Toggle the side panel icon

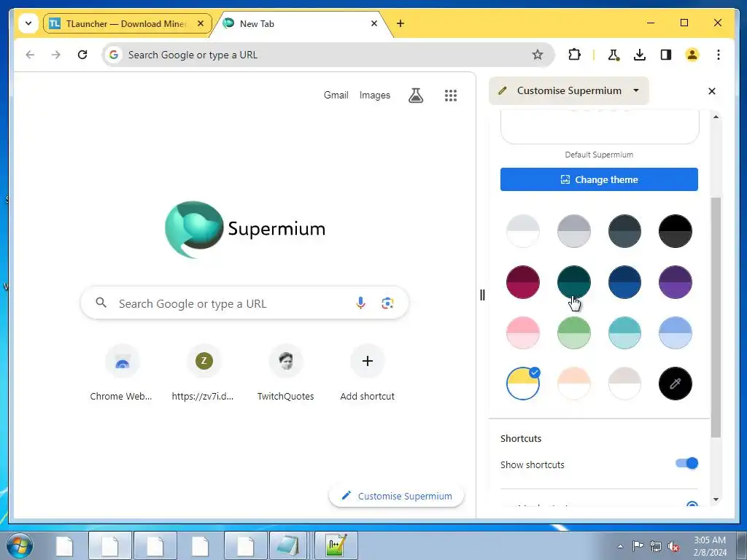(666, 55)
